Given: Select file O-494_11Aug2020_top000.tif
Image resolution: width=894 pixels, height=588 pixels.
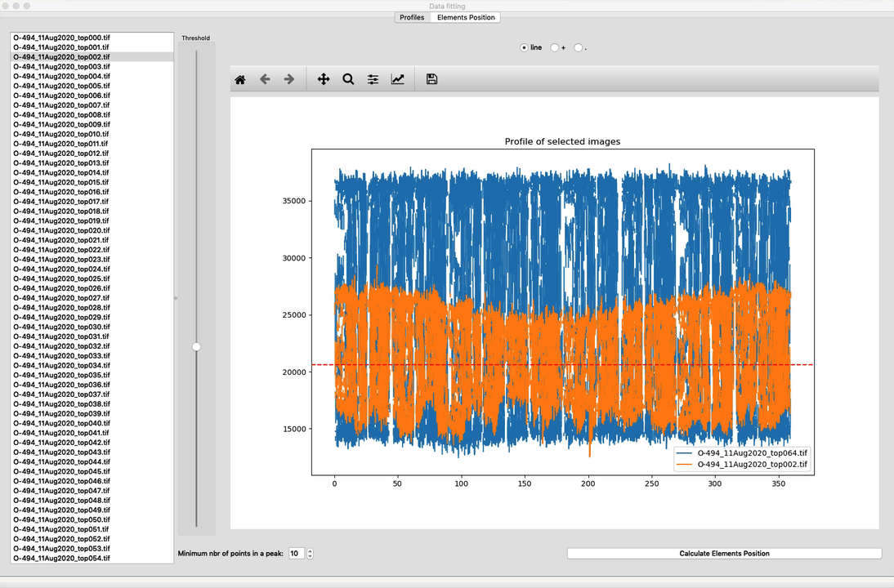Looking at the screenshot, I should click(61, 38).
